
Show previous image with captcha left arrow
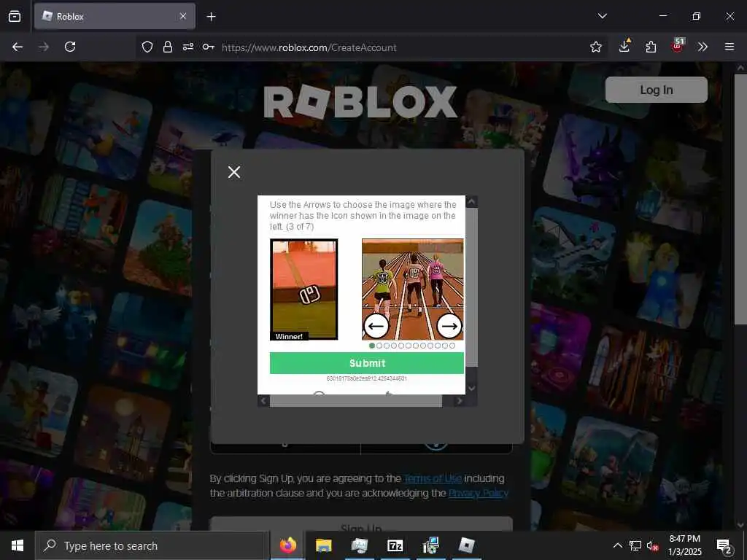coord(376,326)
